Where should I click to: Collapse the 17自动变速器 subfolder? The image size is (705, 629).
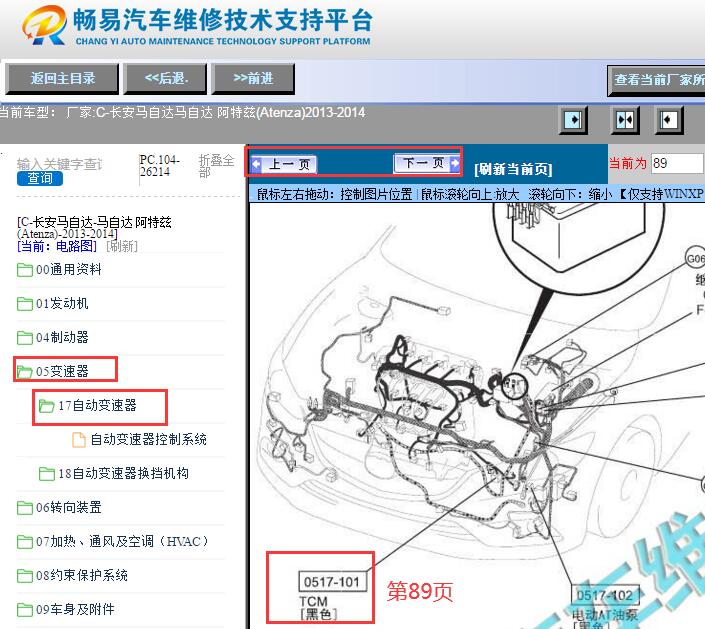click(97, 406)
